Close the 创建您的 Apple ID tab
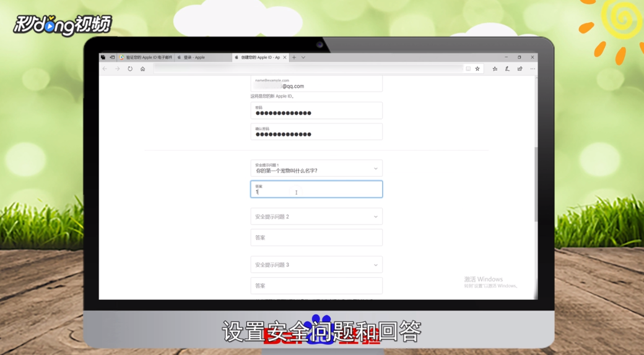Viewport: 644px width, 355px height. click(285, 58)
